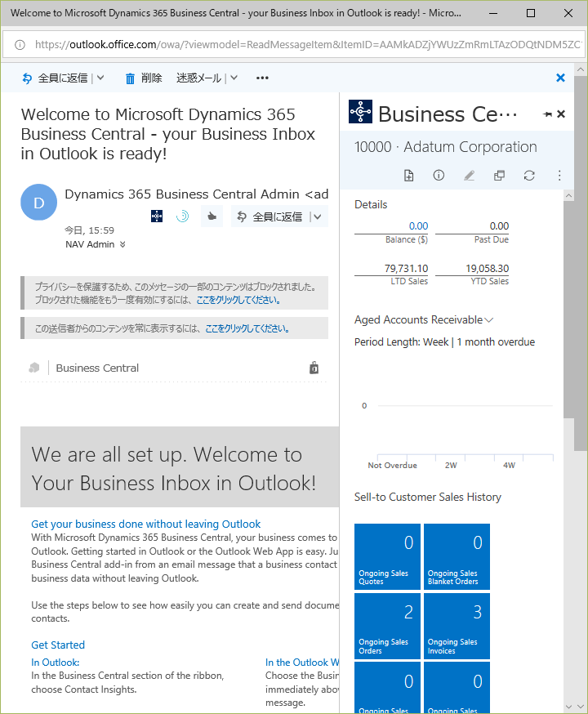This screenshot has width=588, height=714.
Task: Click the add-in pane vertical scrollbar thumb
Action: [x=568, y=310]
